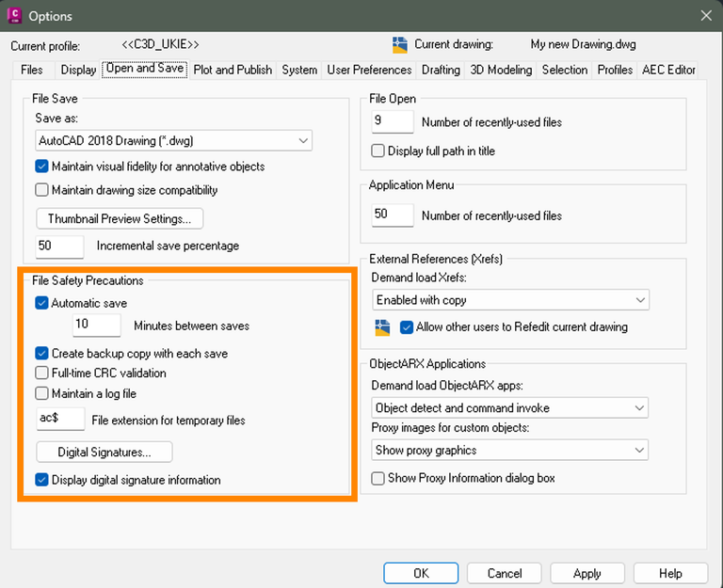Click the temporary files extension field
723x588 pixels.
60,419
